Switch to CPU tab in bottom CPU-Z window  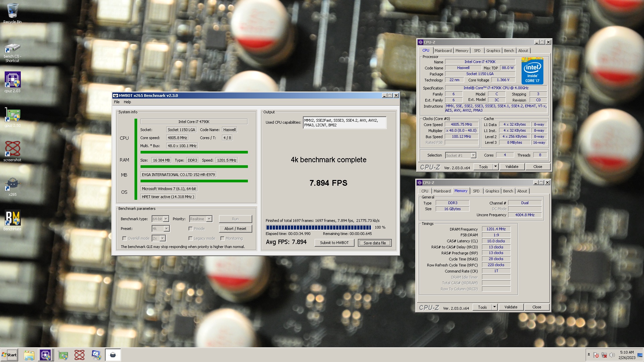point(425,191)
